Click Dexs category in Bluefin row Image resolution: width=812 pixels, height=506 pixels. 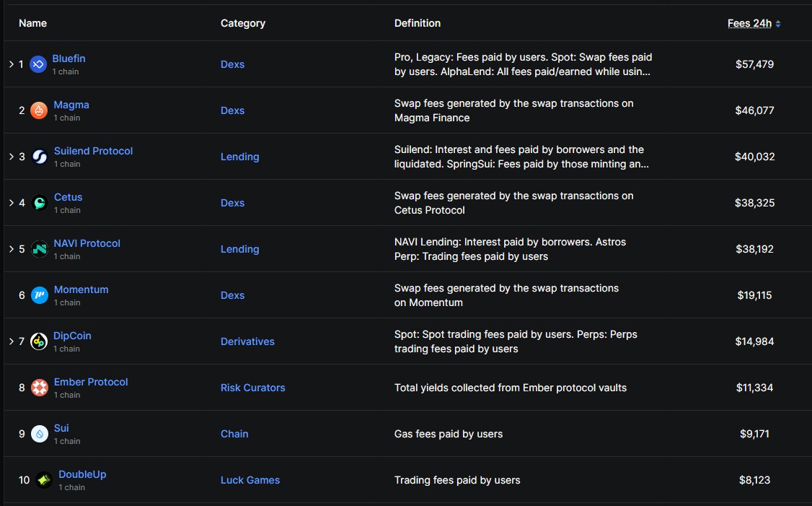point(232,64)
